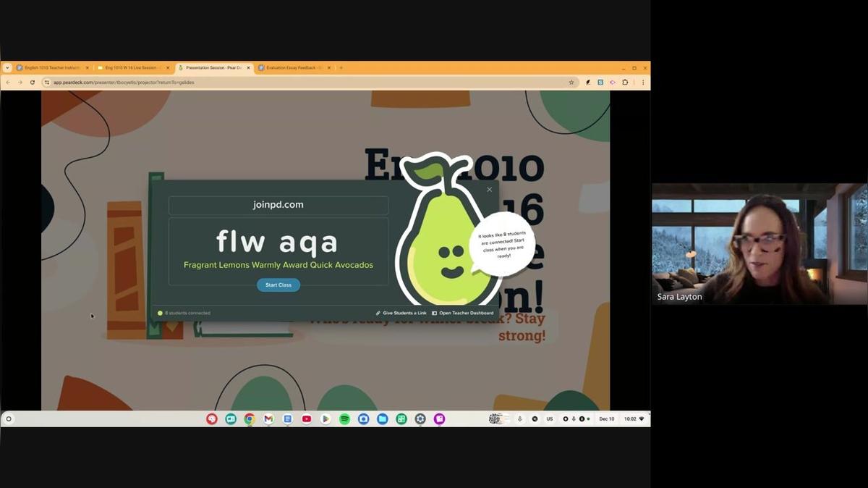This screenshot has height=488, width=868.
Task: Open the Files app in shelf
Action: click(x=382, y=419)
